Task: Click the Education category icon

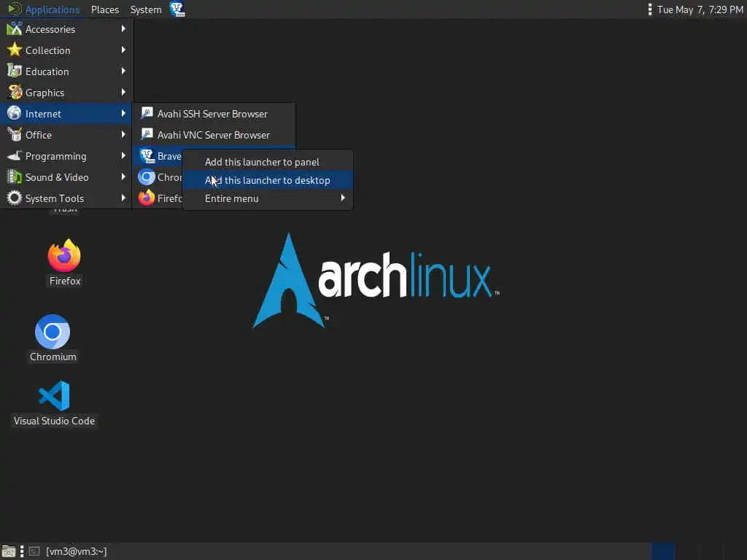Action: (15, 71)
